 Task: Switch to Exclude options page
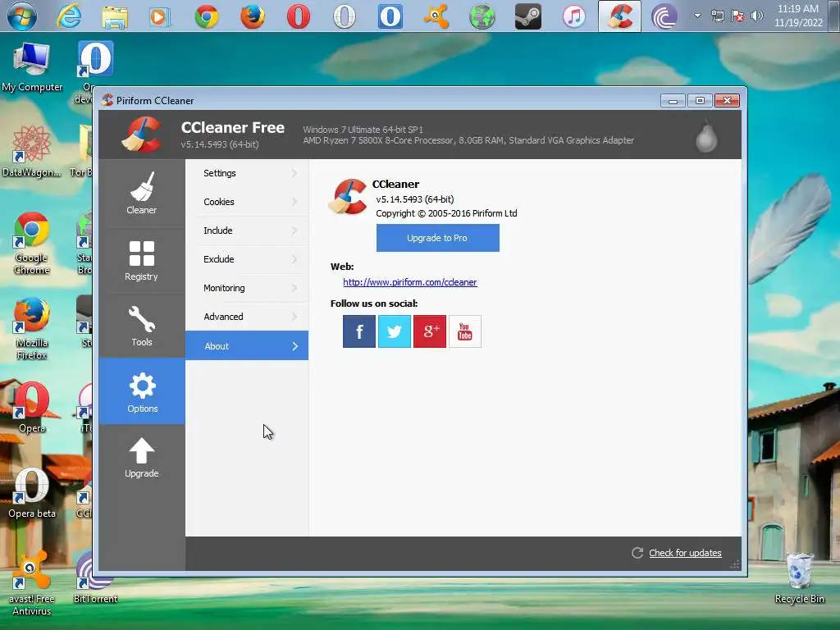(247, 258)
